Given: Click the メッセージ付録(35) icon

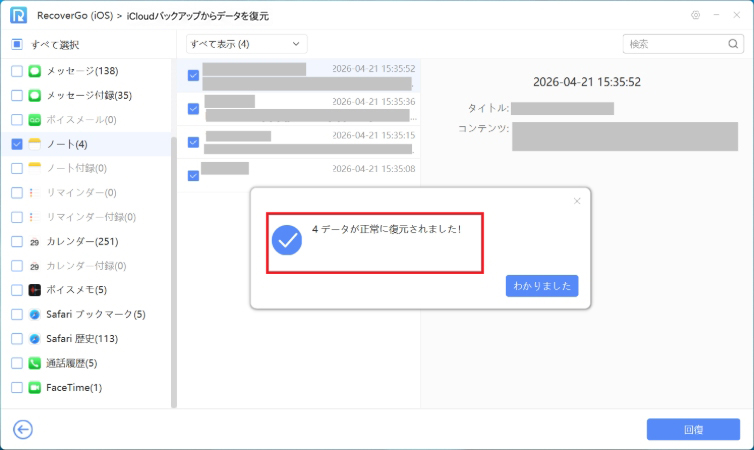Looking at the screenshot, I should pos(35,95).
